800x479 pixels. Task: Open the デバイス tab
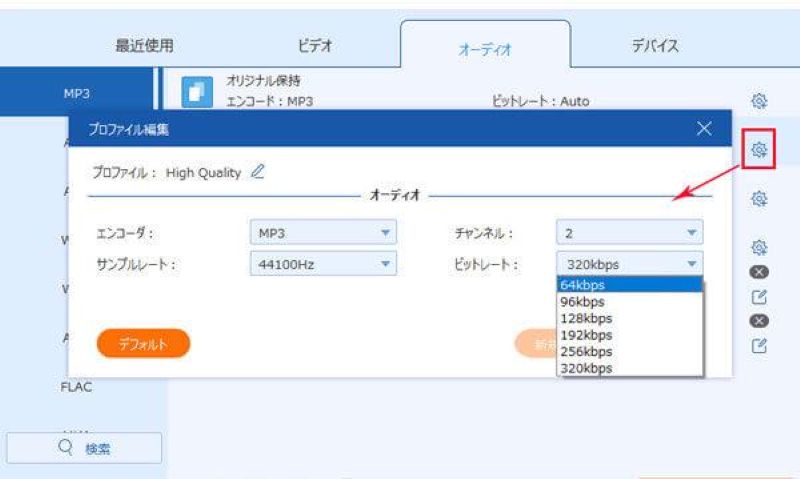click(x=655, y=45)
